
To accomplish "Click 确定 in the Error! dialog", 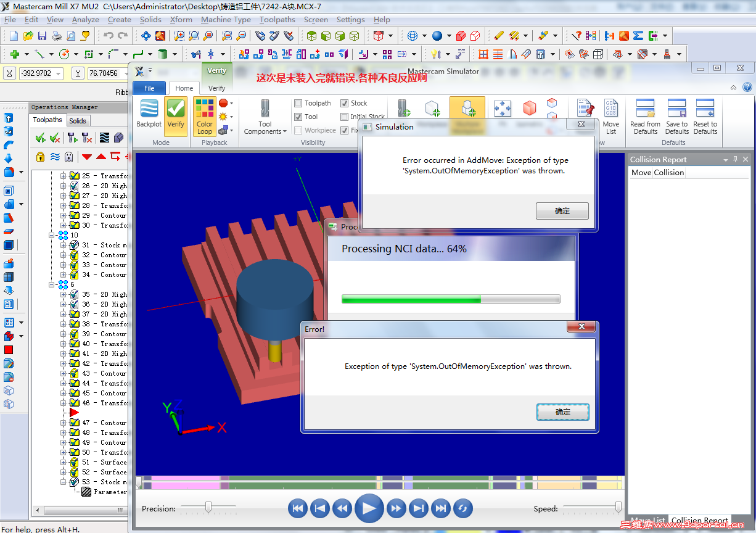I will point(562,411).
